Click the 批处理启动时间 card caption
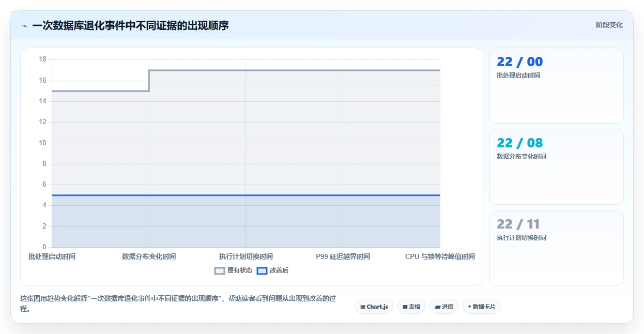 coord(518,75)
